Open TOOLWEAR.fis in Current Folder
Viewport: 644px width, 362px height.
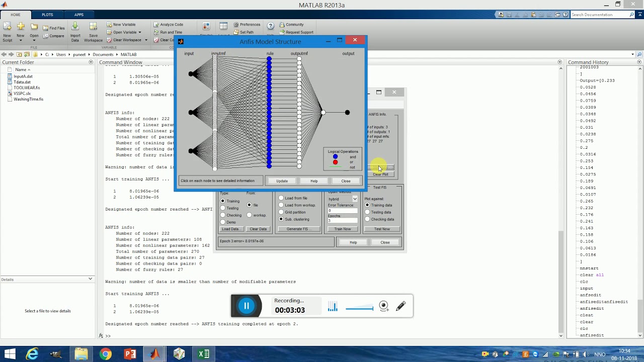point(27,87)
